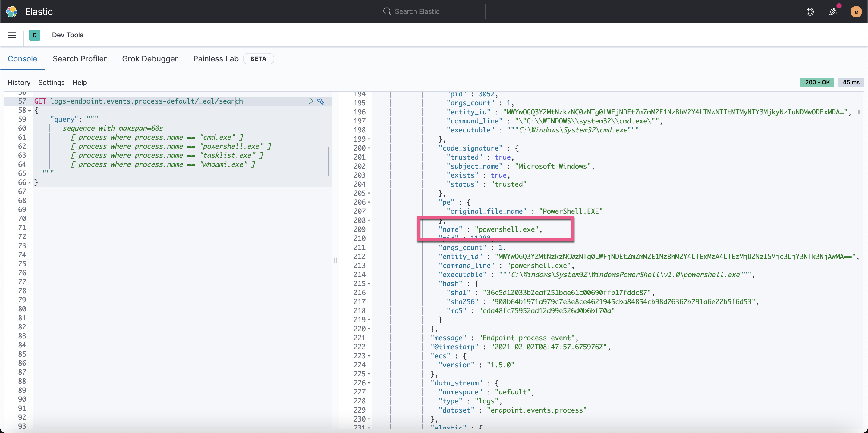
Task: Open the user avatar menu
Action: pyautogui.click(x=856, y=12)
